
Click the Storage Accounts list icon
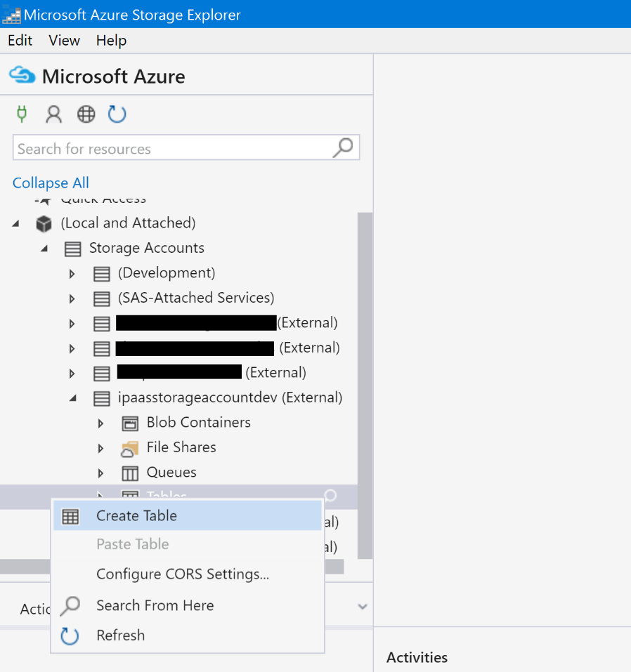(x=72, y=249)
